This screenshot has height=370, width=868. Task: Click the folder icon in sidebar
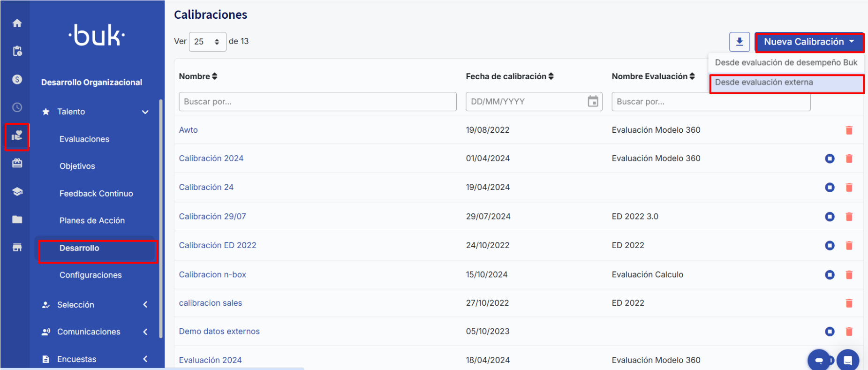point(17,219)
